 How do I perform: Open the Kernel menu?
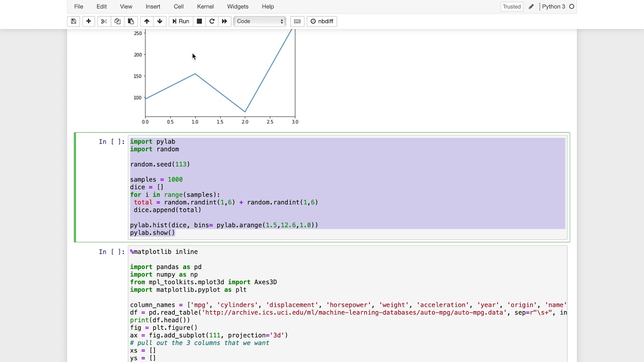tap(205, 7)
